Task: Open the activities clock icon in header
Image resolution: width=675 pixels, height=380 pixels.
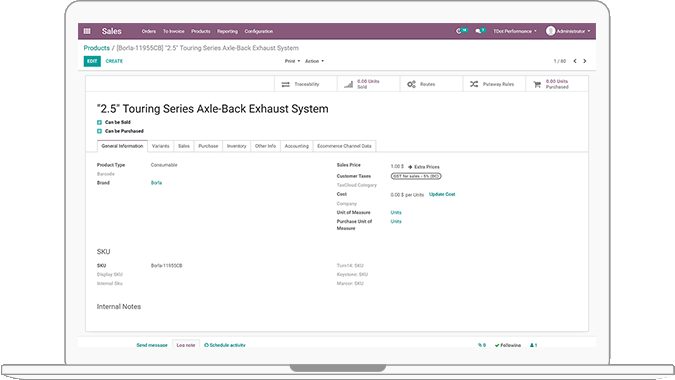Action: click(459, 31)
